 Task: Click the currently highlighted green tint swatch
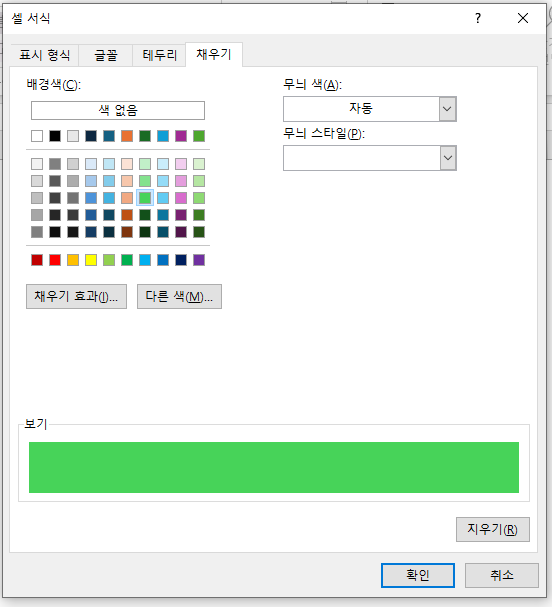click(145, 198)
